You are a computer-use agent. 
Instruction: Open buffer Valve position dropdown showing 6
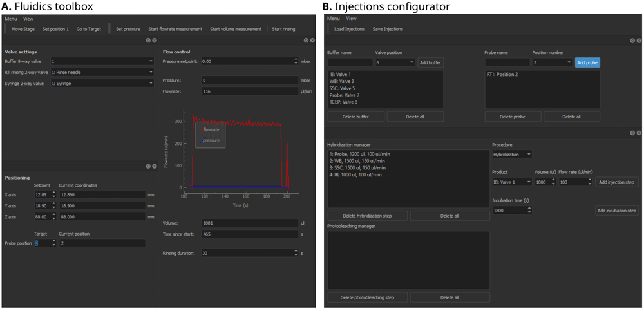pyautogui.click(x=395, y=62)
